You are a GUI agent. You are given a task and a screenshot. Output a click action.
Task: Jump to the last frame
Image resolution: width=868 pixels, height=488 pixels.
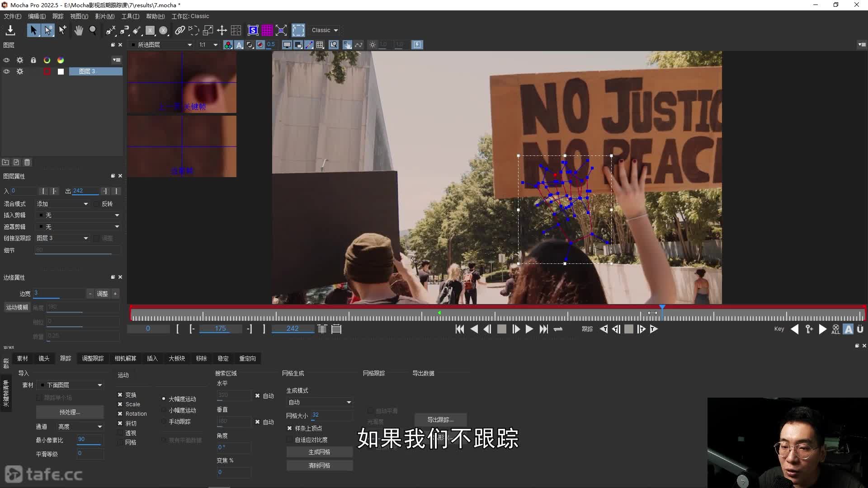[x=544, y=329]
